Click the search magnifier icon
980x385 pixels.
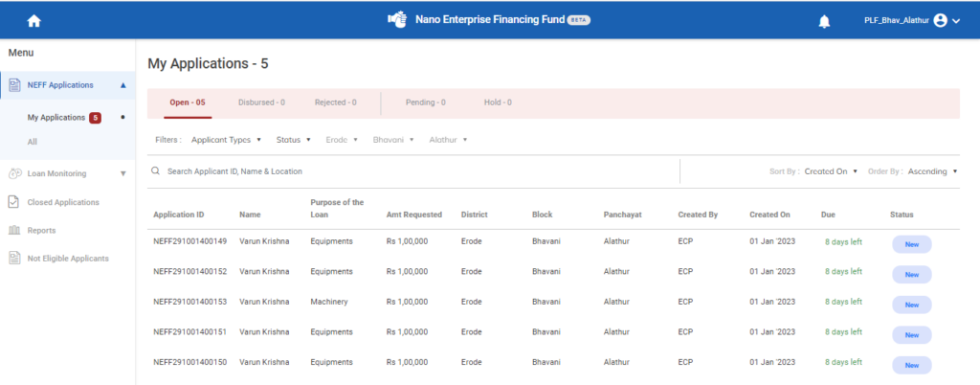tap(155, 171)
